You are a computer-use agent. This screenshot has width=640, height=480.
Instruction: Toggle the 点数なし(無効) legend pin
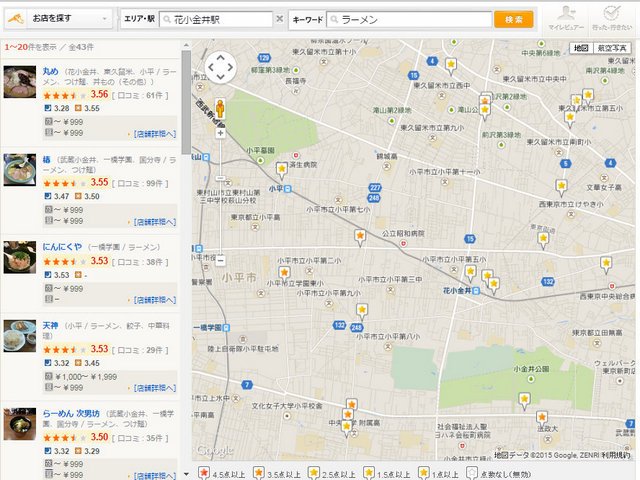point(472,473)
